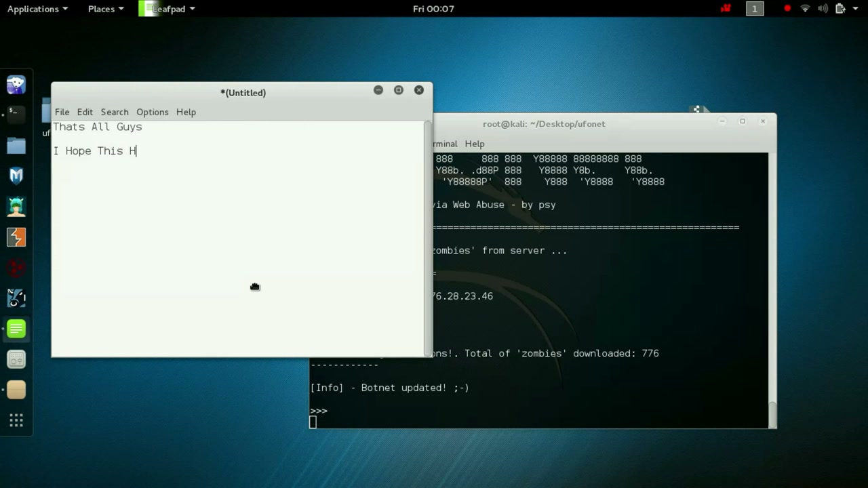Minimize the terminal window
This screenshot has height=488, width=868.
[x=722, y=121]
